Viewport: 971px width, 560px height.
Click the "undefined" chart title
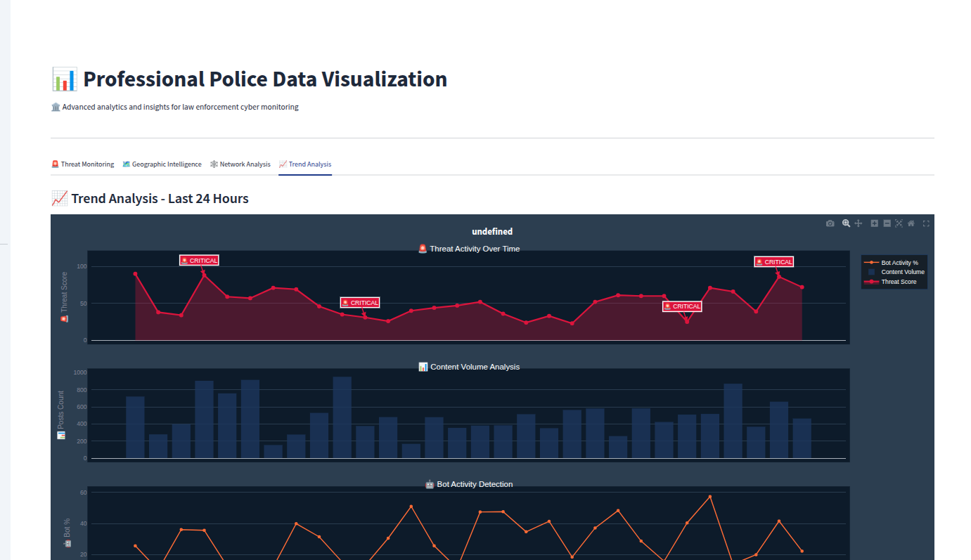(x=492, y=231)
